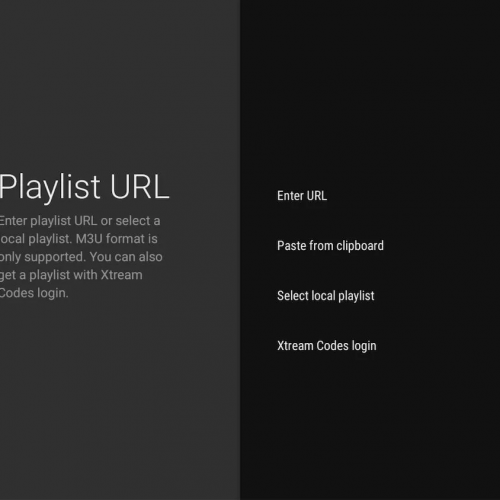500x500 pixels.
Task: Click the word 'Xtream' in the description paragraph
Action: pos(121,275)
